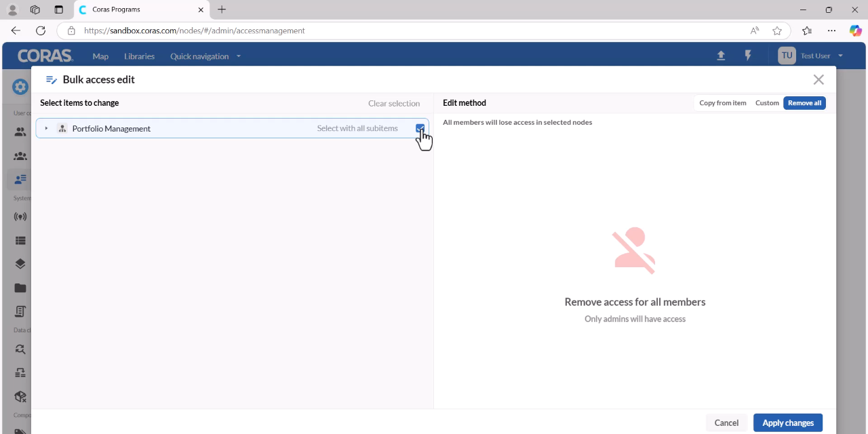Open the broadcast signal sidebar icon

(20, 217)
